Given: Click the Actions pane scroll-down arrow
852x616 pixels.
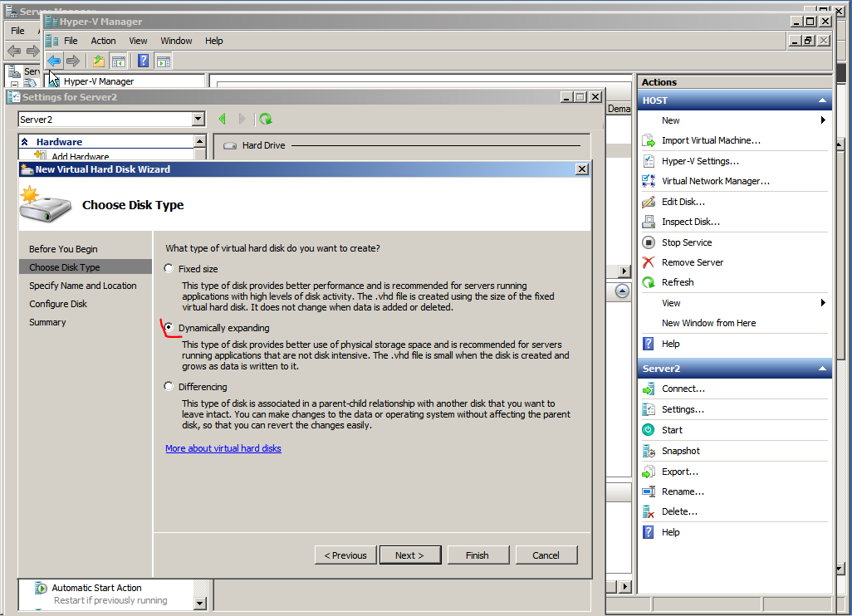Looking at the screenshot, I should coord(840,569).
